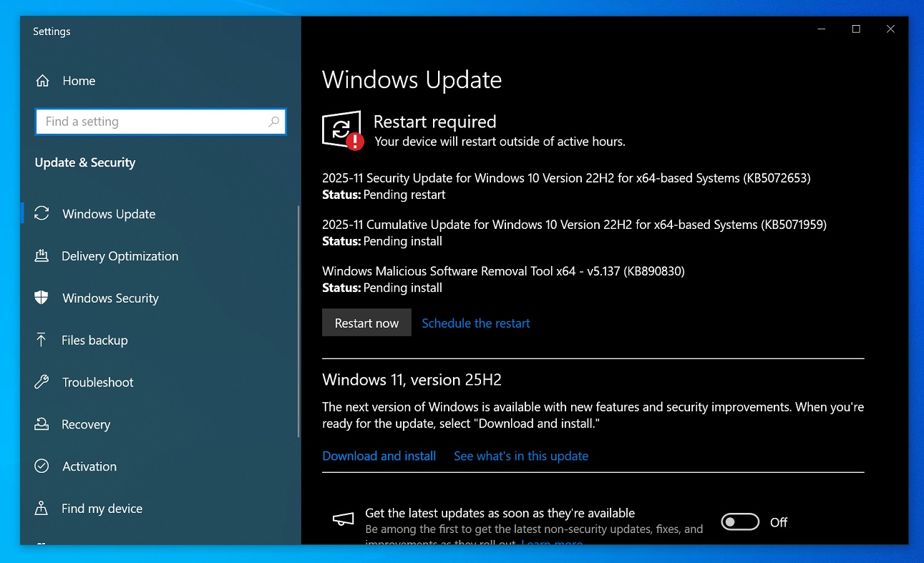Click the Restart now button
This screenshot has height=563, width=924.
(366, 323)
